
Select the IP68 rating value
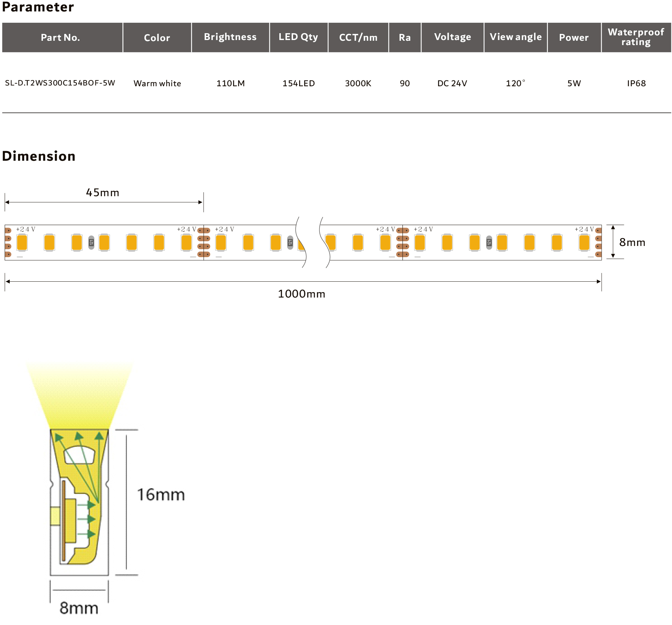(636, 83)
